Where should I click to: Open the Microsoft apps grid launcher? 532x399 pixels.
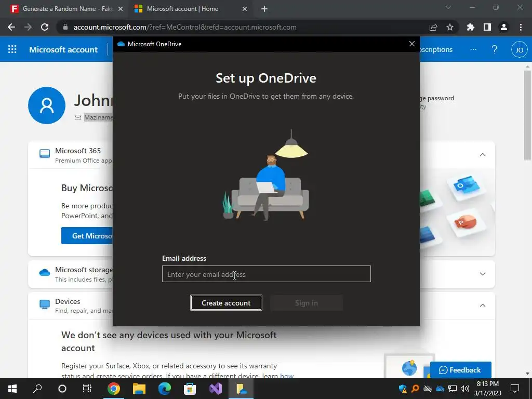(12, 49)
